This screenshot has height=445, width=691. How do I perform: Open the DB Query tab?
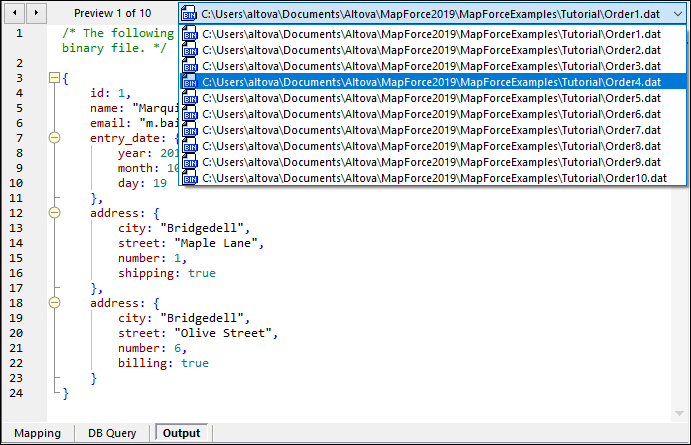point(113,433)
